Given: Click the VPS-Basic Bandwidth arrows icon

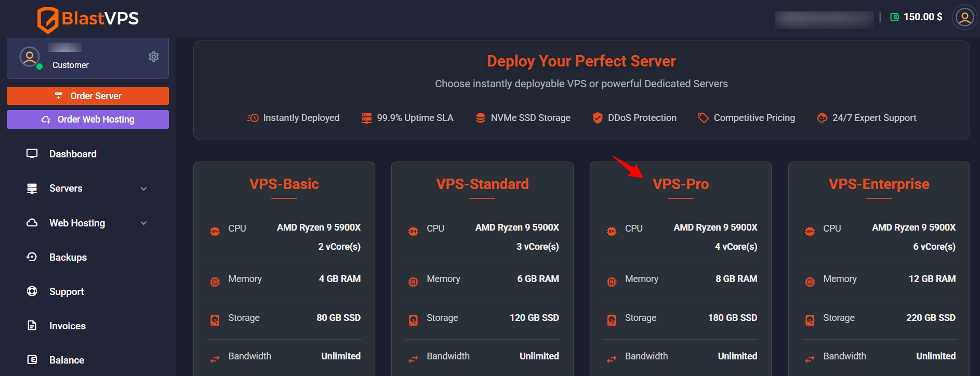Looking at the screenshot, I should (215, 359).
